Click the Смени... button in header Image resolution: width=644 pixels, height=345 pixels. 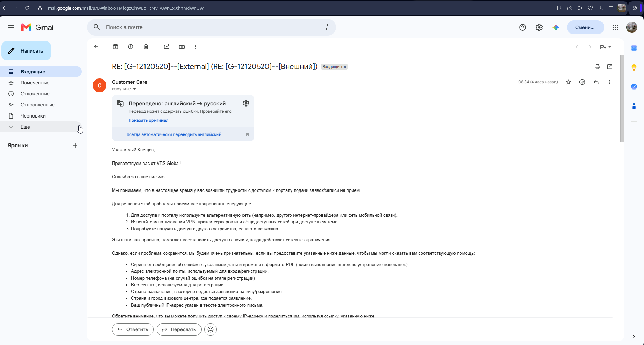[x=585, y=27]
